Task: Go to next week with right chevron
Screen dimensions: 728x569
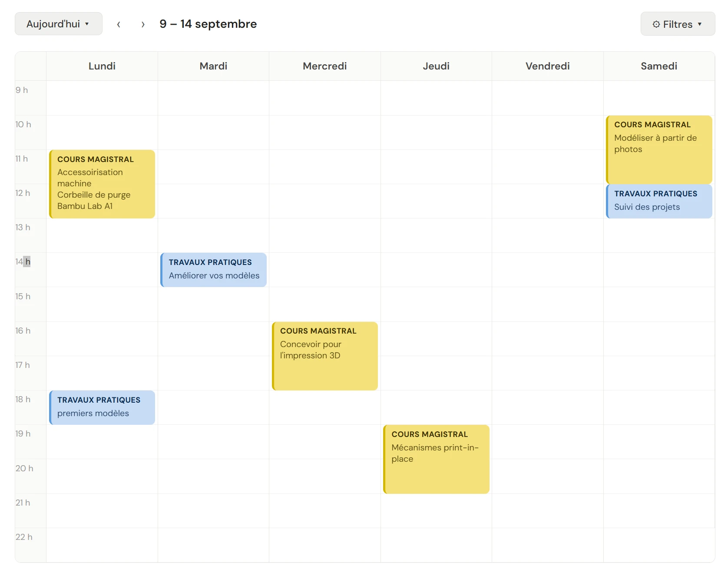Action: click(143, 24)
